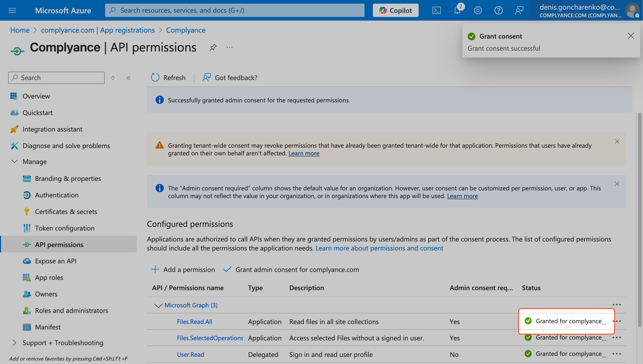The height and width of the screenshot is (364, 643).
Task: Dismiss the Grant consent notification
Action: pyautogui.click(x=631, y=36)
